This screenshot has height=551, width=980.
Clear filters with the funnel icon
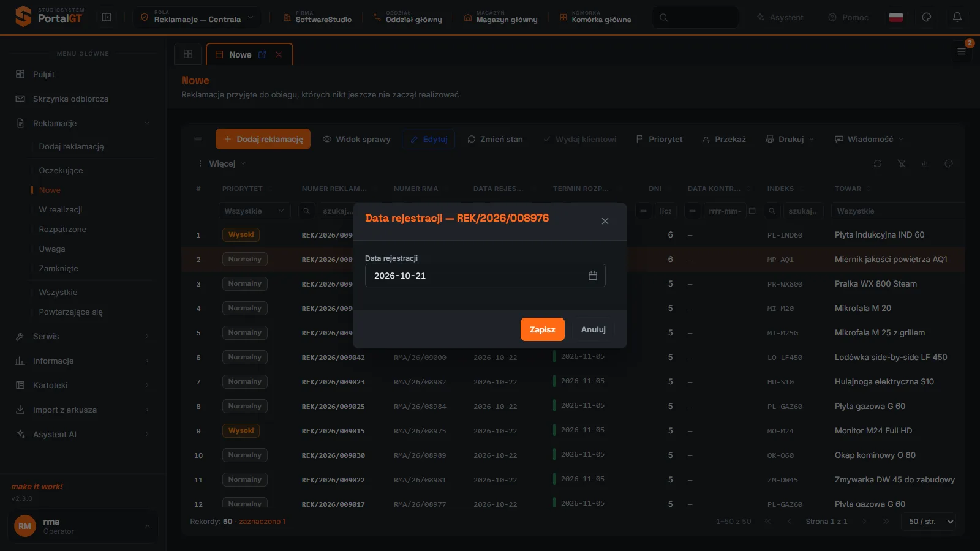[901, 163]
